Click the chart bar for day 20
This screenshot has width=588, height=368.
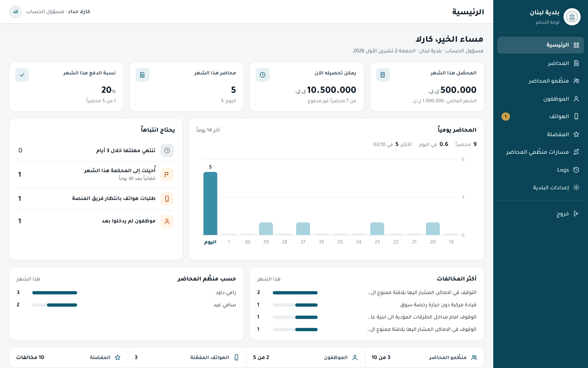click(x=433, y=229)
